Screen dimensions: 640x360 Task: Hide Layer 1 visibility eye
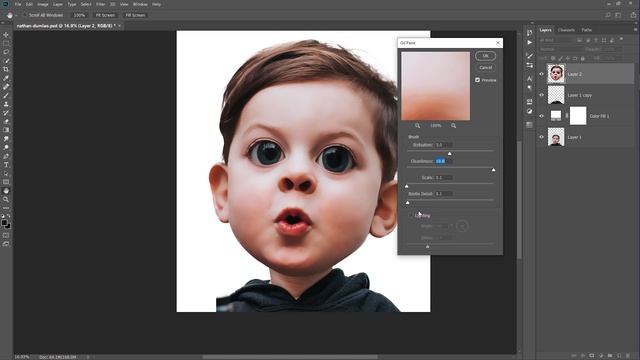[542, 137]
